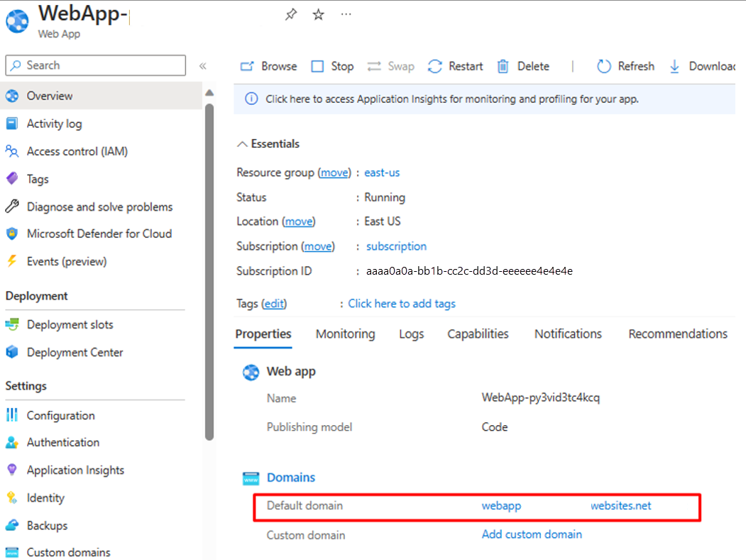Click Add custom domain link
The image size is (746, 560).
(x=532, y=534)
